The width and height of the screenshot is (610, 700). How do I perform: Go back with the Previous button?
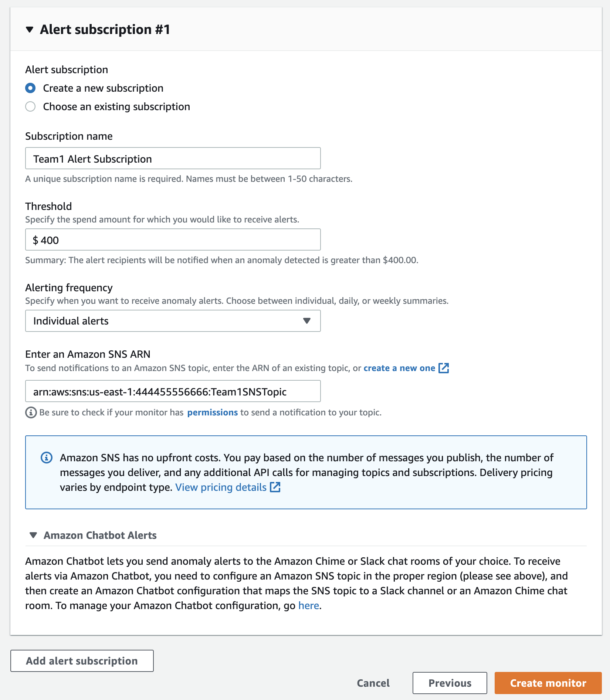coord(450,683)
